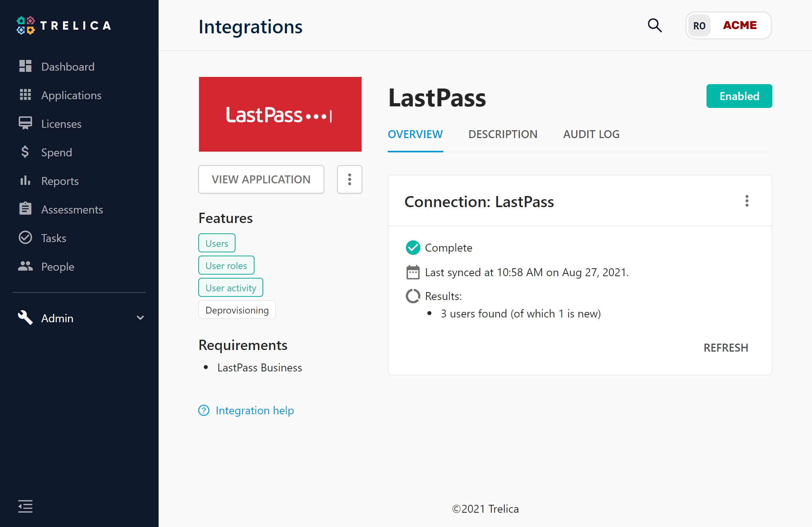Click the Integration help question icon

(204, 410)
